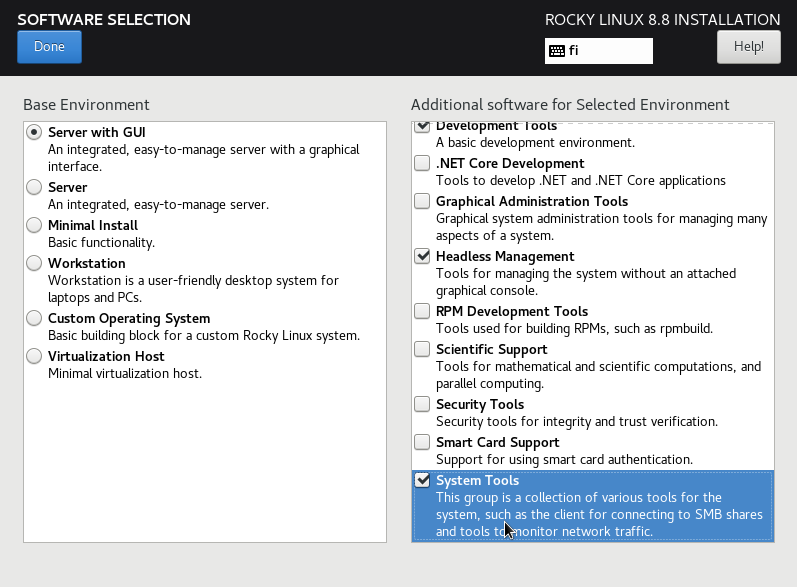The width and height of the screenshot is (797, 587).
Task: Click the keyboard layout icon
Action: 557,51
